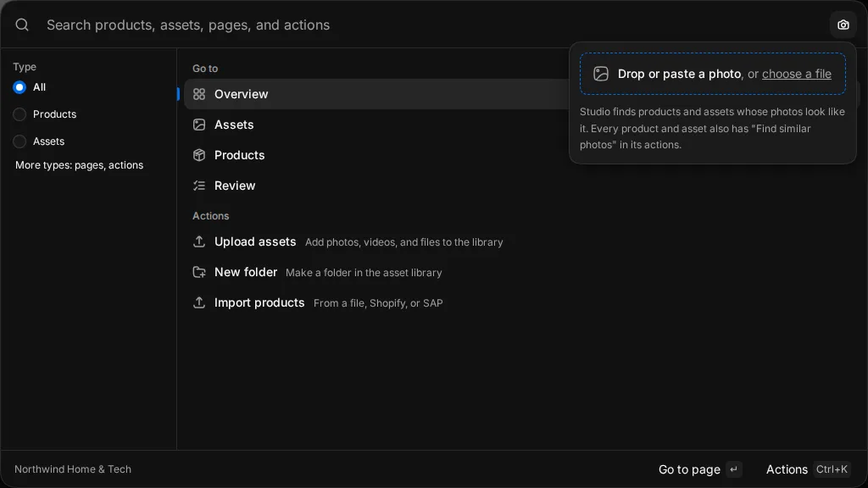Click the Studio finds products help text
This screenshot has height=488, width=868.
tap(712, 129)
